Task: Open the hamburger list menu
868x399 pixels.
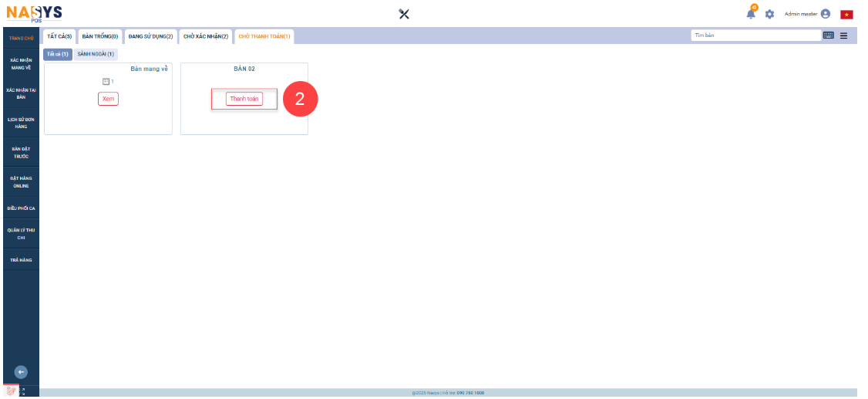Action: point(843,36)
